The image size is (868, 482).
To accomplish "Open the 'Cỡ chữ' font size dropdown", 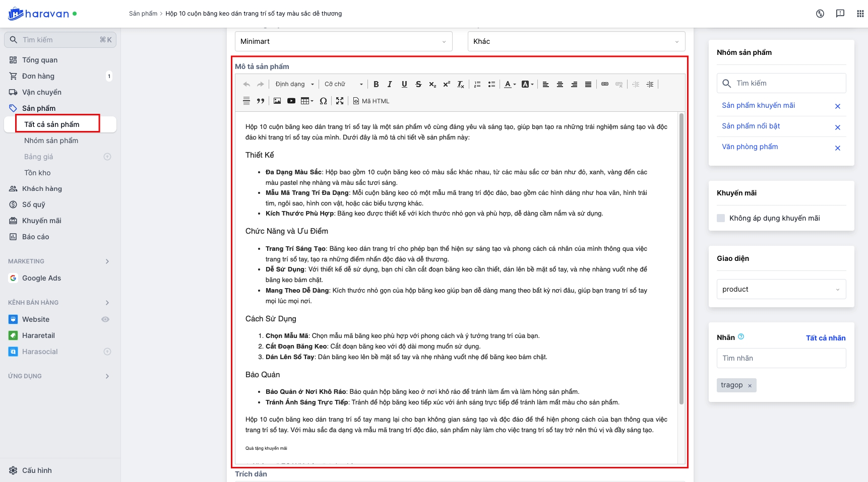I will (x=343, y=85).
